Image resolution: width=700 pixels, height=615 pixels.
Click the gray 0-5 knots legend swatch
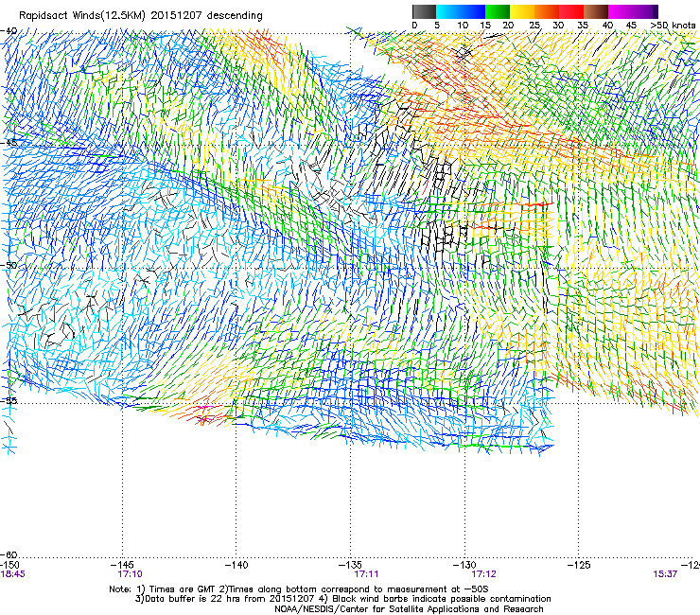pyautogui.click(x=424, y=11)
